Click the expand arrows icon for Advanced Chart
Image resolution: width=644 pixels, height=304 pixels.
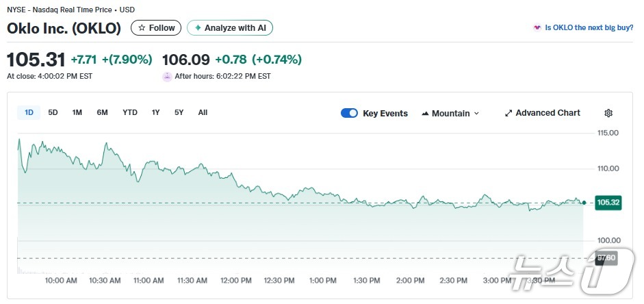[508, 113]
